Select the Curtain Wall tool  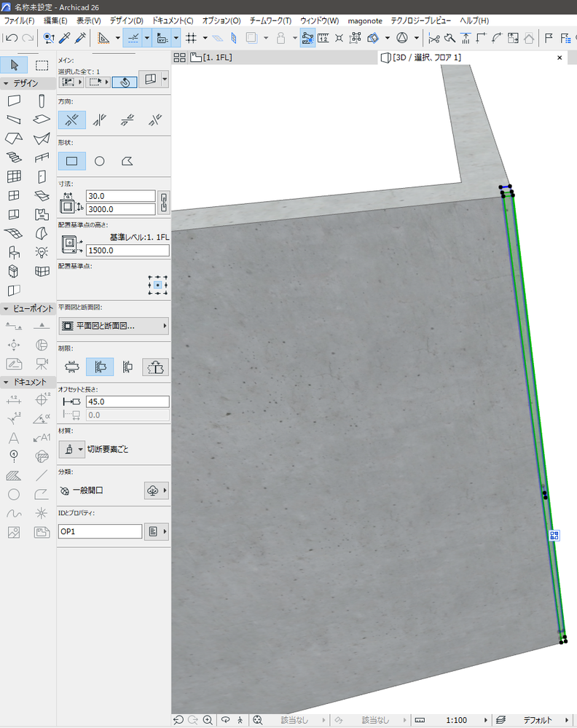click(x=14, y=176)
